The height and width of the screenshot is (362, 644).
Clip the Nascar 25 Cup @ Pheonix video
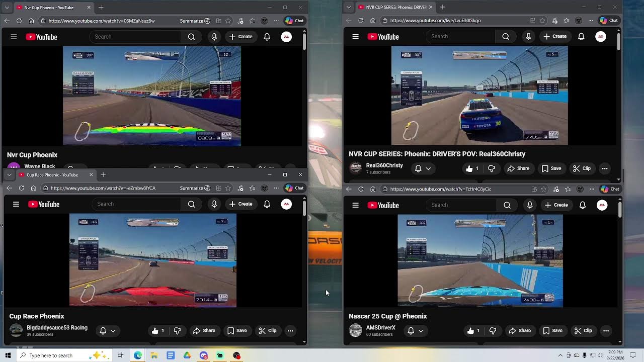click(583, 331)
